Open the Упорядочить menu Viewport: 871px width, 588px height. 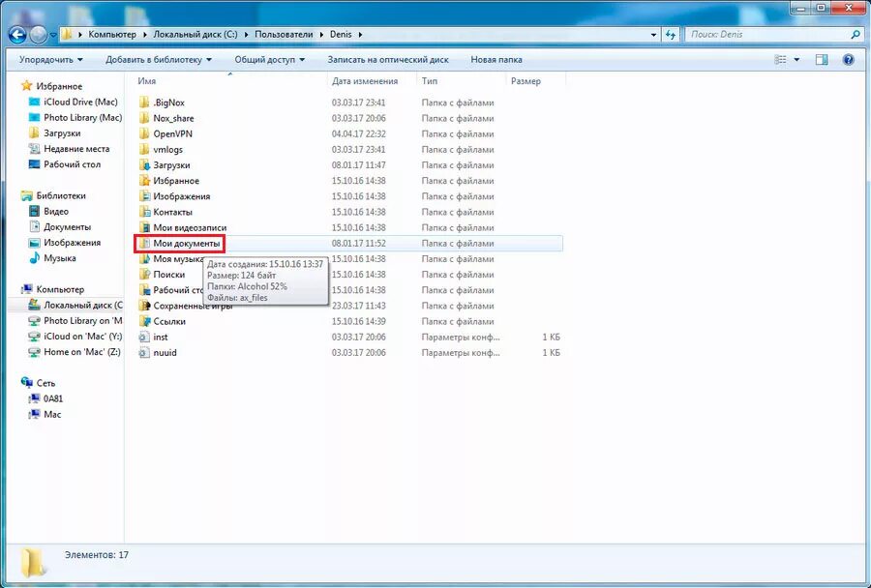(51, 59)
